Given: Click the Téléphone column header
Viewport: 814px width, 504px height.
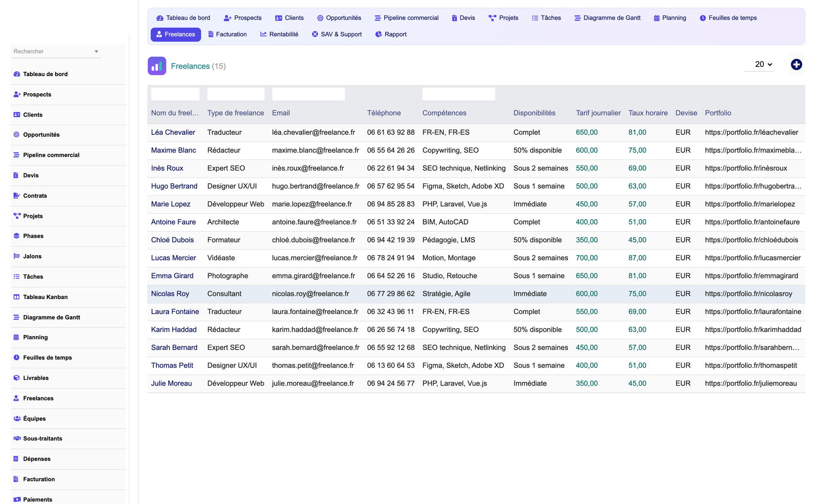Looking at the screenshot, I should [384, 113].
